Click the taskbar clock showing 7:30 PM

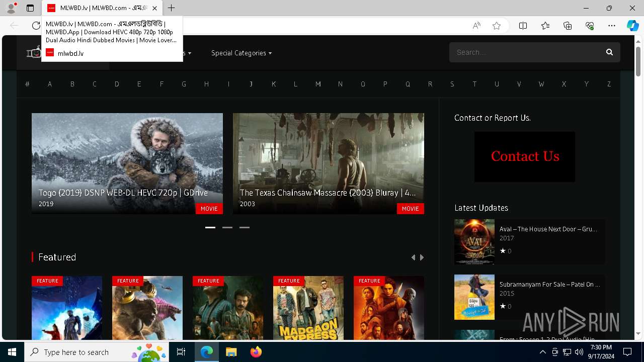[x=601, y=352]
